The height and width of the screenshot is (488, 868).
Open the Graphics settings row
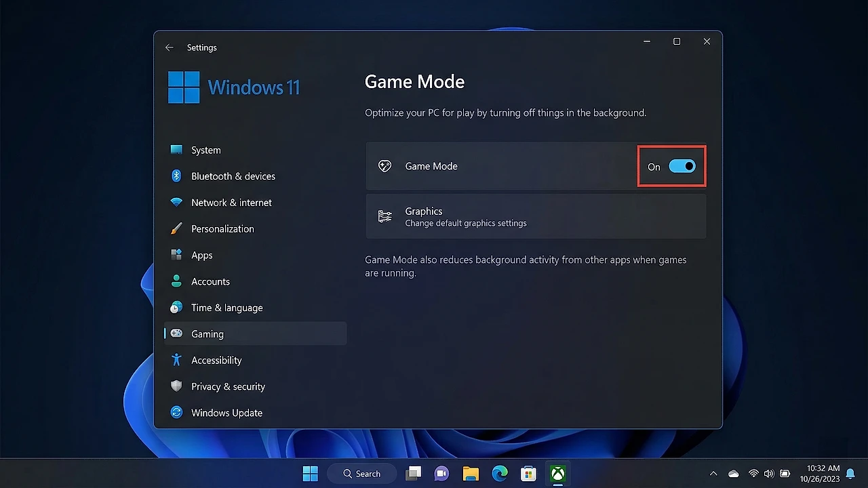535,217
